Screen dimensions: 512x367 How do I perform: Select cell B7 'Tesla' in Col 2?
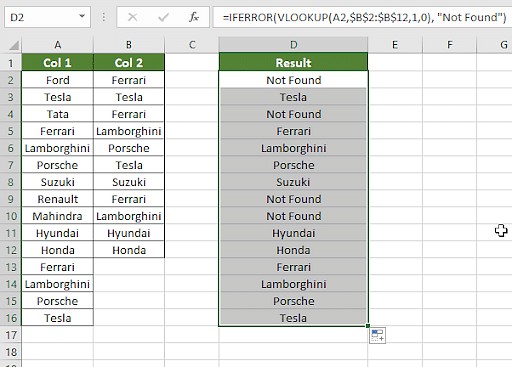tap(129, 165)
